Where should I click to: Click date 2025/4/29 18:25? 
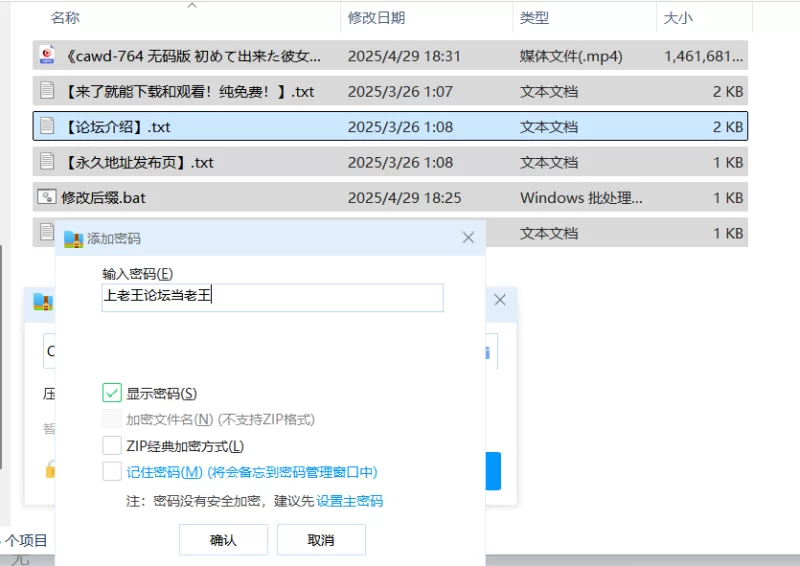404,198
